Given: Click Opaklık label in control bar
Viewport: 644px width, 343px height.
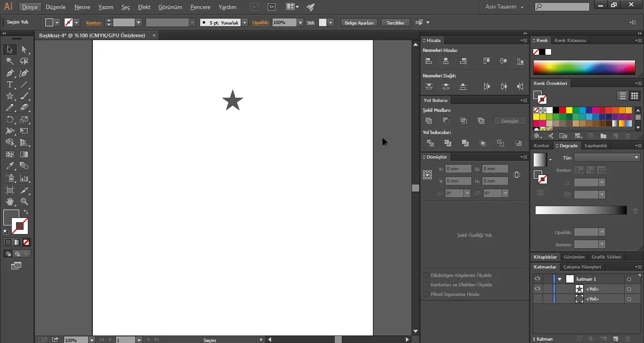Looking at the screenshot, I should (x=261, y=23).
